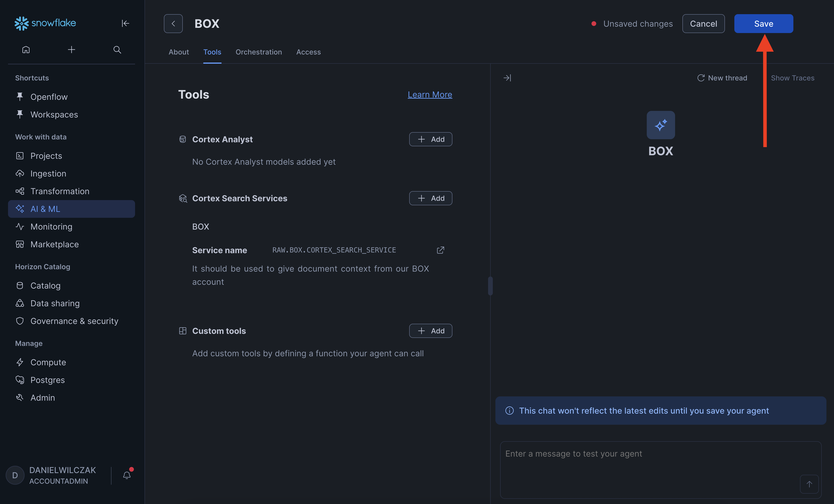Click the send message arrow button
Screen dimensions: 834x504
click(809, 484)
